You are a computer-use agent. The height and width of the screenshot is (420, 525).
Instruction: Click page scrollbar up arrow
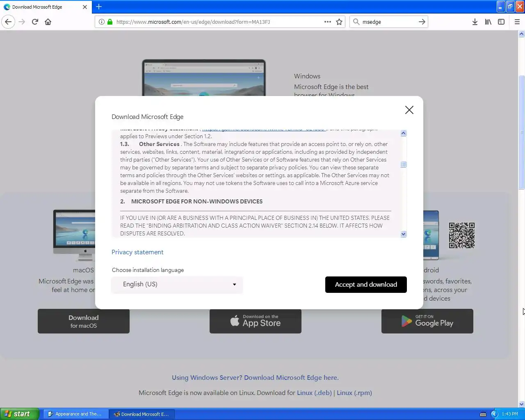click(x=522, y=34)
